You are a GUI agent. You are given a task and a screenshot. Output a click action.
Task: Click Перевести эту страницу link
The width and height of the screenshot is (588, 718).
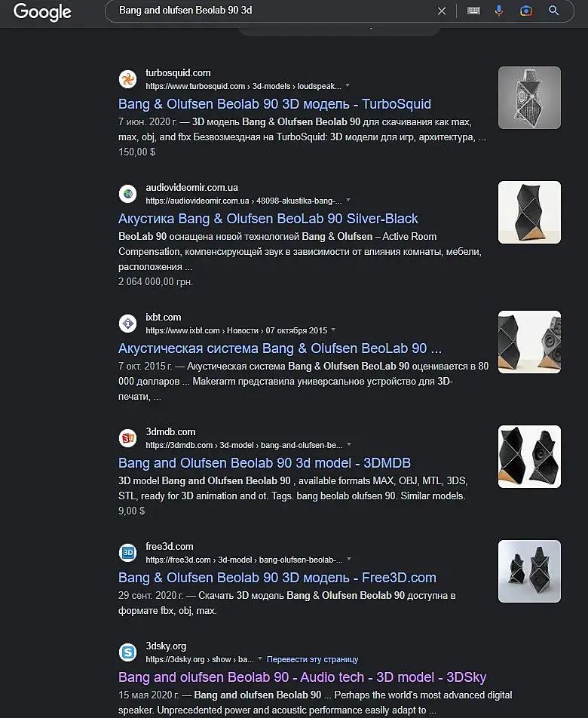313,659
